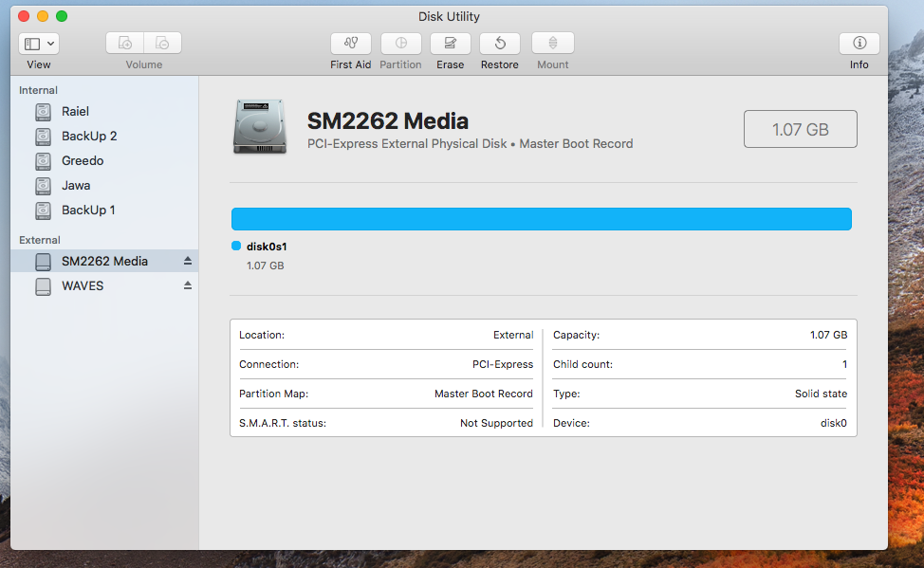Click the 'Solid state' type value
Image resolution: width=924 pixels, height=568 pixels.
(821, 394)
